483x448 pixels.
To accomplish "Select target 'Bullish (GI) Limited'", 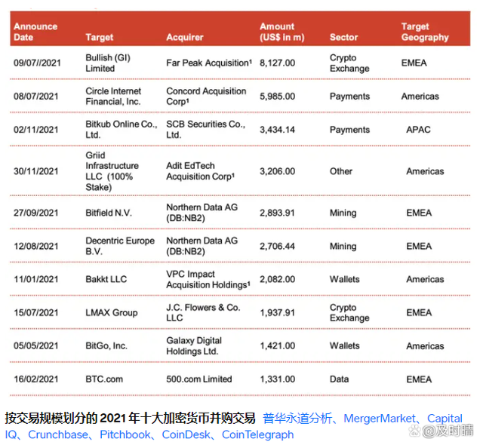I will (108, 63).
